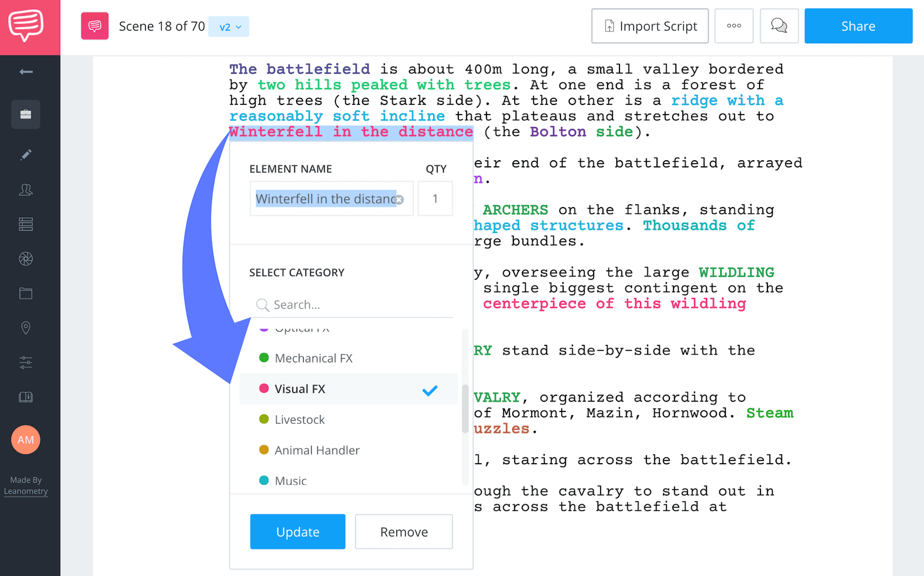Select the Music category

[x=290, y=481]
